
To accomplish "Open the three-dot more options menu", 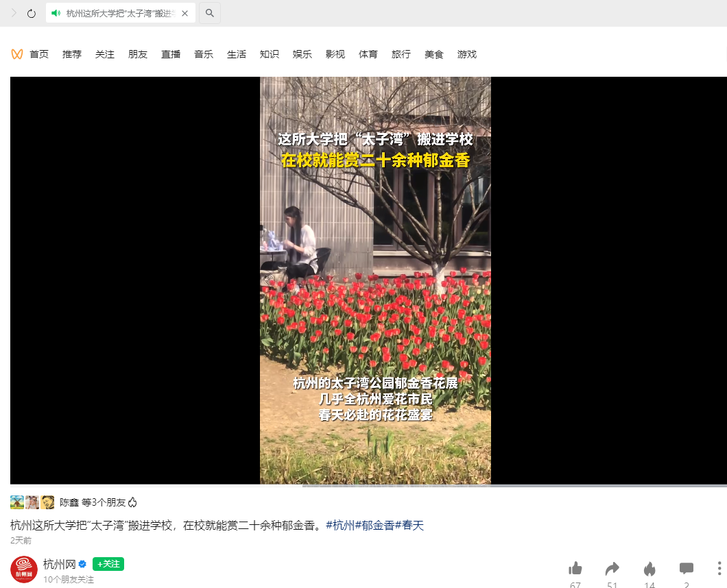I will coord(719,569).
